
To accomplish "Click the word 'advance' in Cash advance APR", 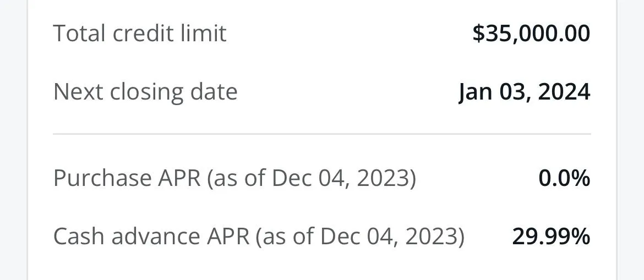I will pyautogui.click(x=156, y=237).
